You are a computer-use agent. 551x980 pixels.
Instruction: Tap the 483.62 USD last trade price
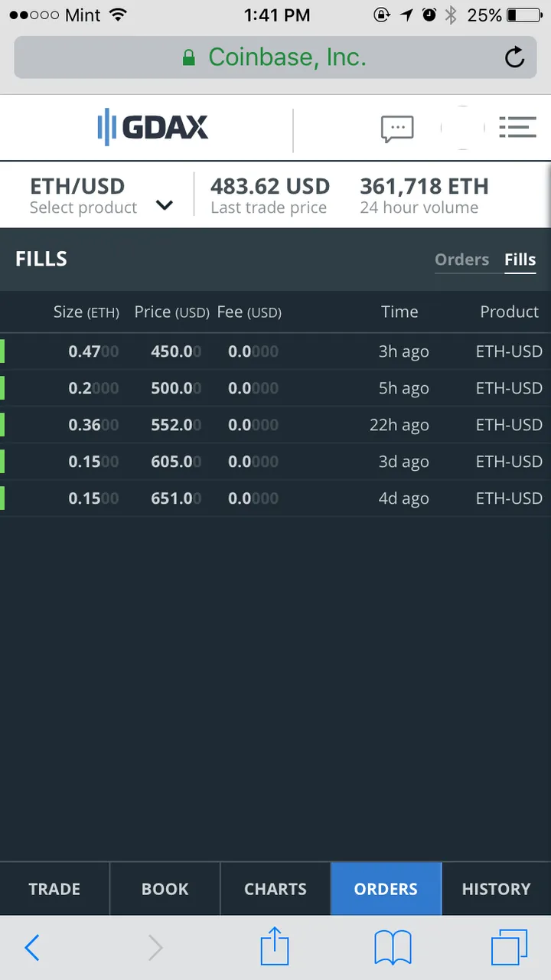coord(270,186)
